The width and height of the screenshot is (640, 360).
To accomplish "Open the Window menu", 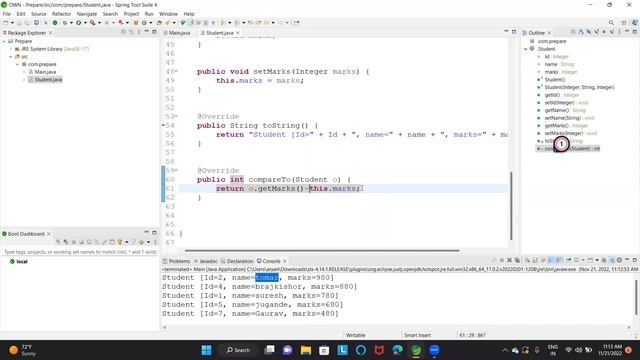I will [x=168, y=14].
